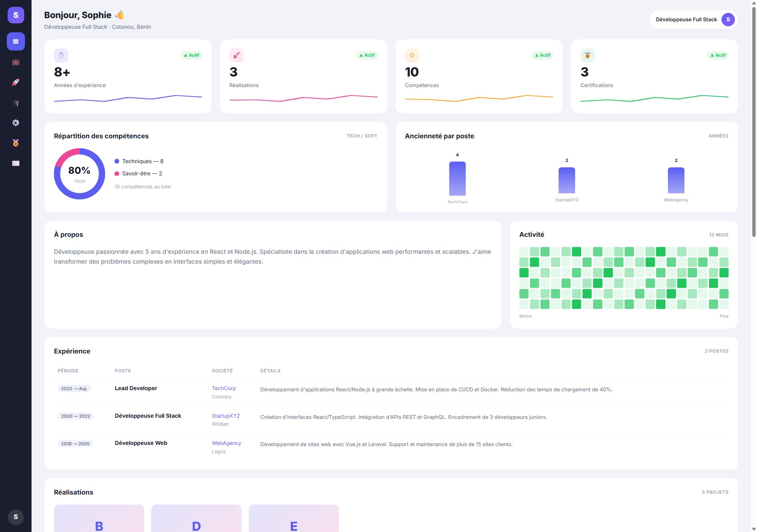Click Actif badge on Certifications card
Screen dimensions: 757x532
point(718,55)
